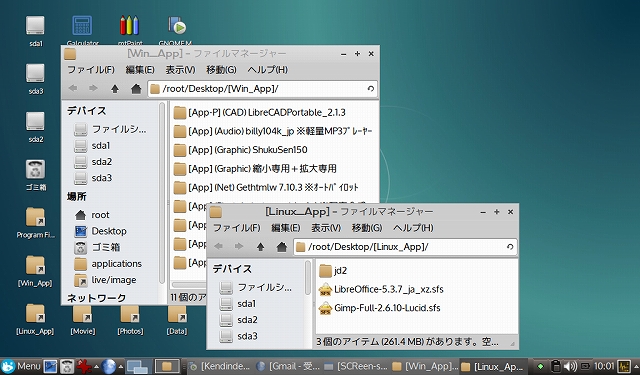Select Gimp-Full-2.6.10-Lucid.sfs file

(380, 308)
